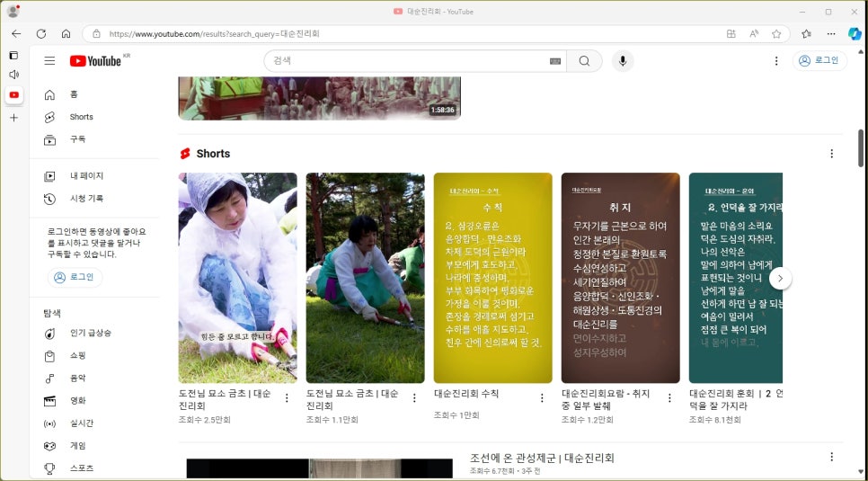Open the browser home page
The image size is (868, 481).
click(66, 34)
